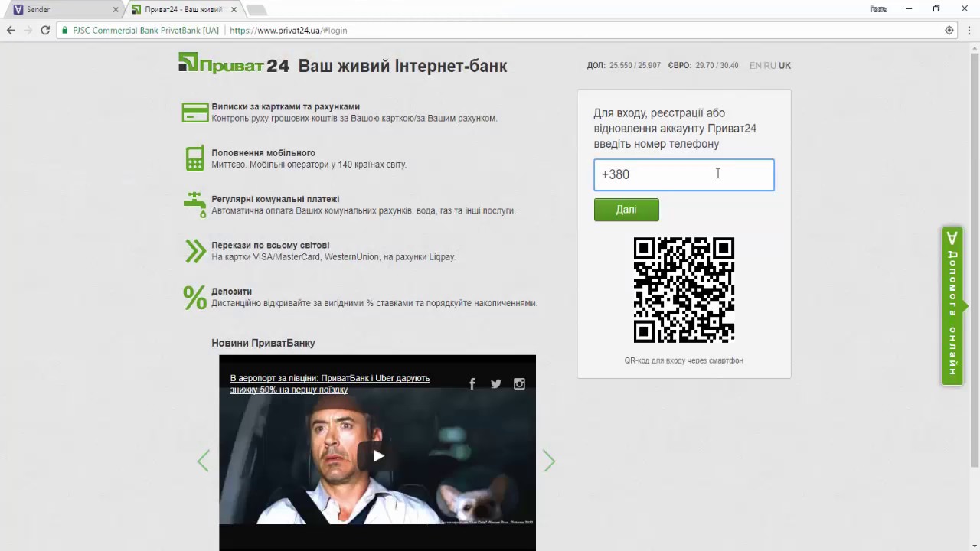Close the Sender tab
Screen dimensions: 980x551
[116, 10]
